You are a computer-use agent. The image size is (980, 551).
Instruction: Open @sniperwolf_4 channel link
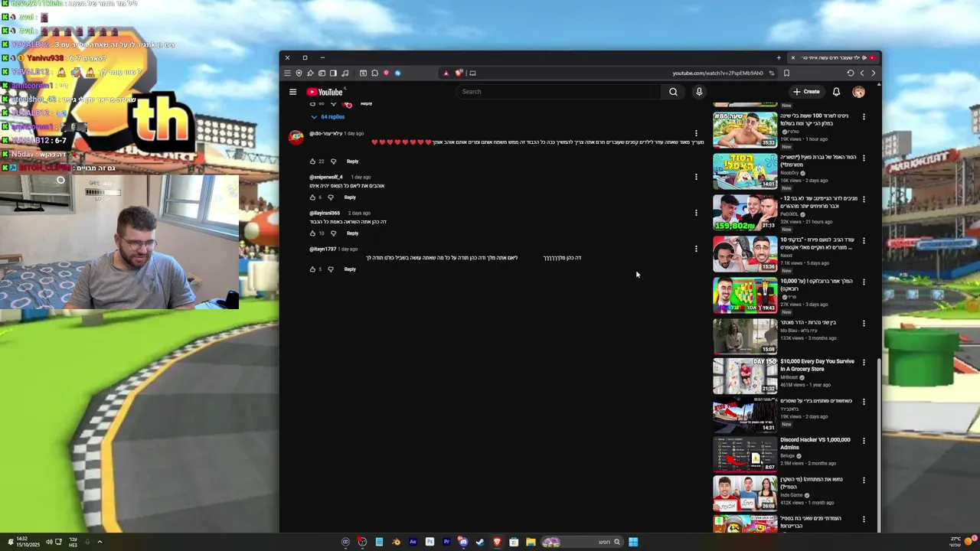[326, 178]
